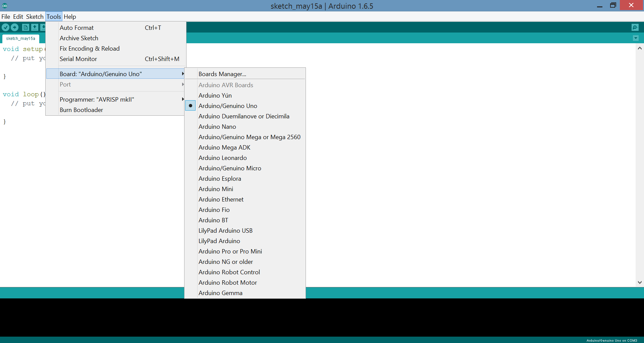Select Arduino Yún board
This screenshot has width=644, height=343.
(x=245, y=96)
